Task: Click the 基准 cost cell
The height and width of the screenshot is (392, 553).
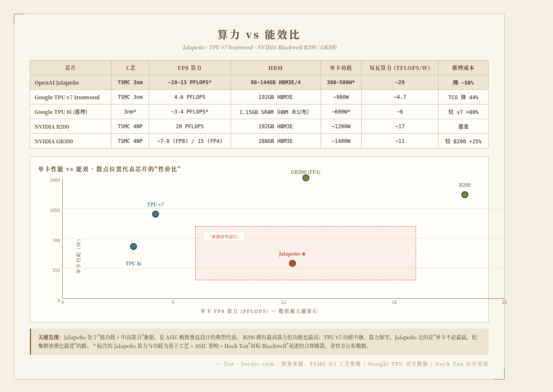Action: tap(463, 126)
